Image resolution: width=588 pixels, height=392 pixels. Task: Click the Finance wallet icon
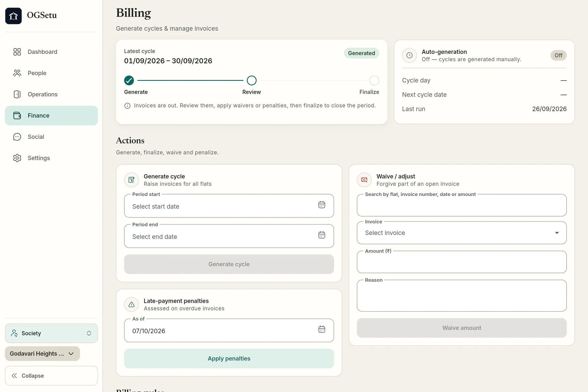[17, 115]
